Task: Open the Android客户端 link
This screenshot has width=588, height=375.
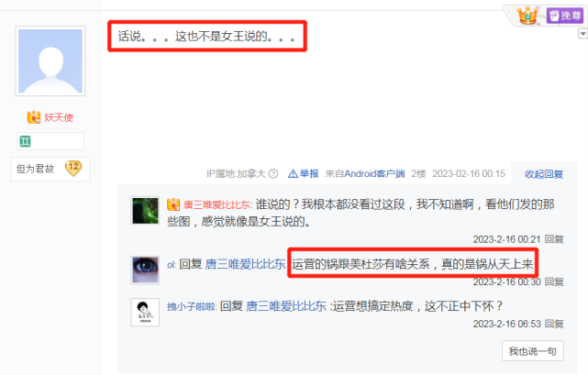Action: (374, 173)
